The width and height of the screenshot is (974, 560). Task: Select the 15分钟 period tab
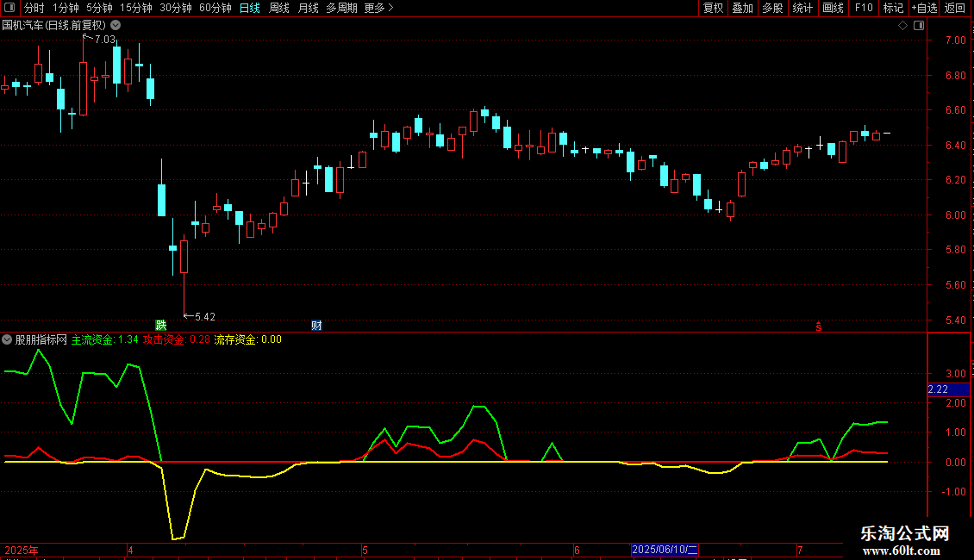click(x=135, y=8)
